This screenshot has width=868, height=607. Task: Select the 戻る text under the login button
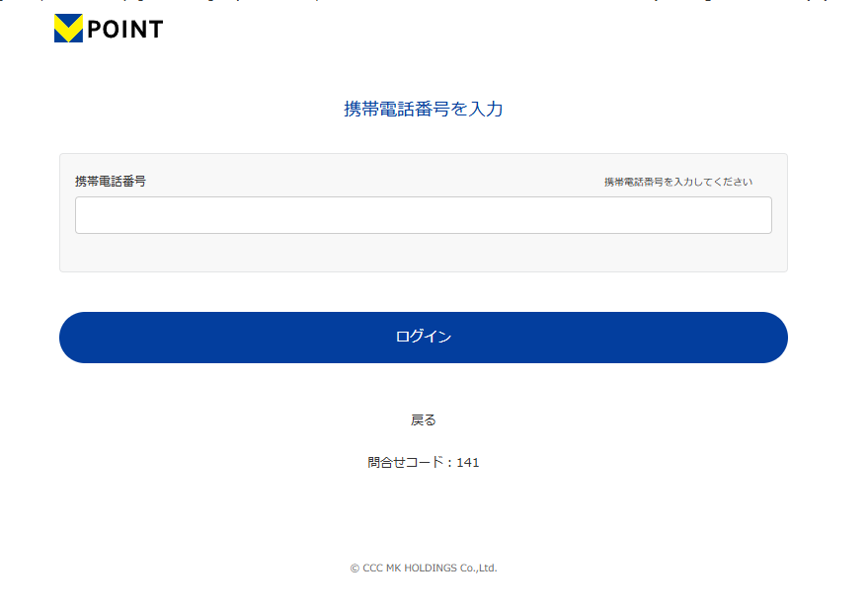pyautogui.click(x=423, y=419)
